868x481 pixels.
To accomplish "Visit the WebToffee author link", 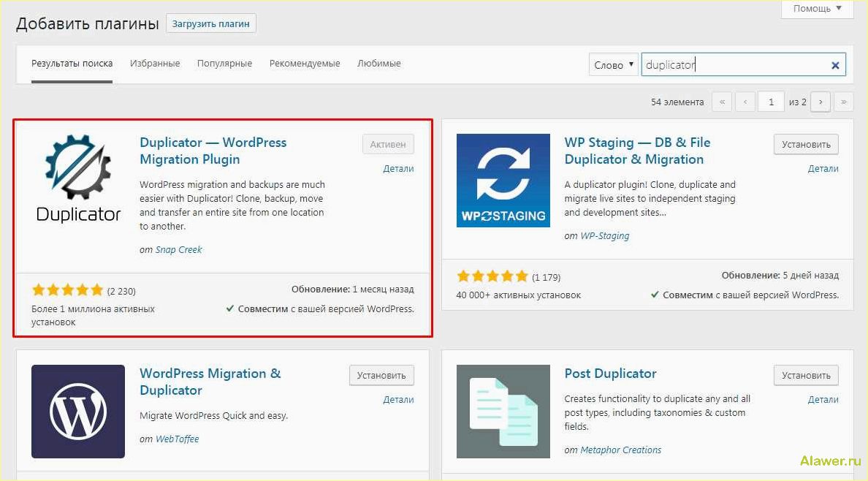I will pyautogui.click(x=177, y=439).
